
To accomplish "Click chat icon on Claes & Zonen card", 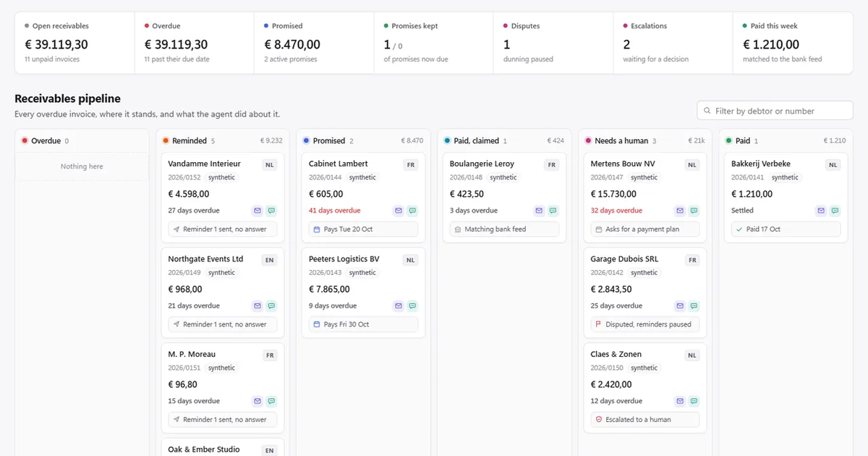I will click(694, 401).
